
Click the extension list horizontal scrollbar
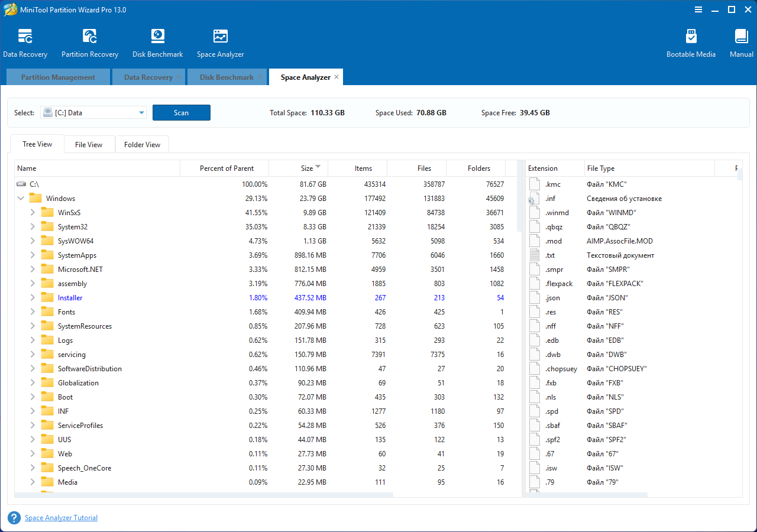pos(585,495)
